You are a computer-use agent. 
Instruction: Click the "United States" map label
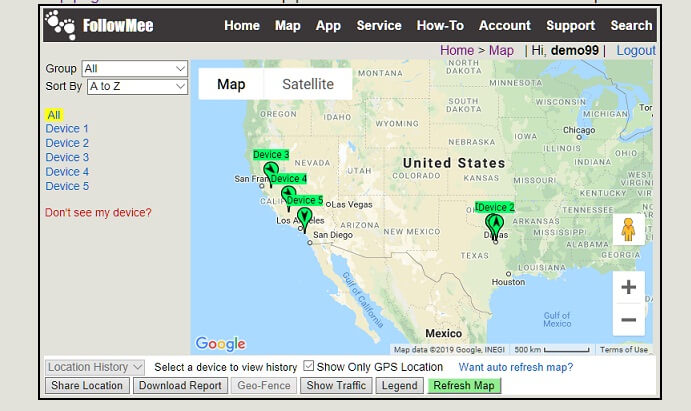454,163
